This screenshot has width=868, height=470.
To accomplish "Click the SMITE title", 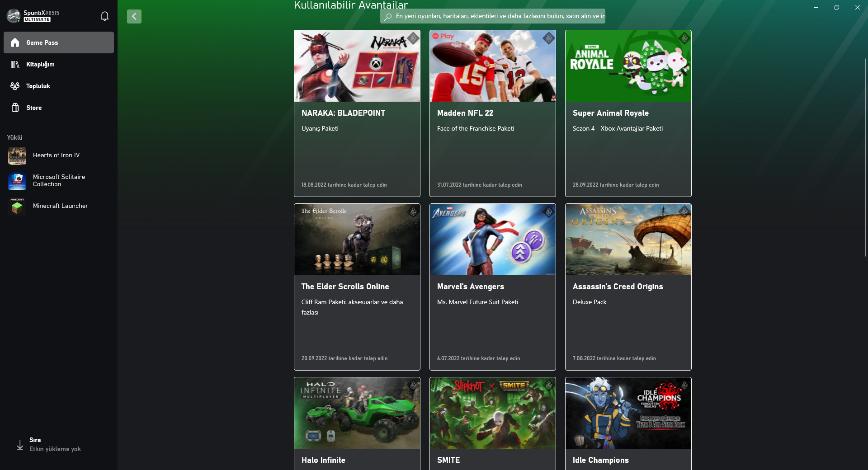I will [x=448, y=460].
